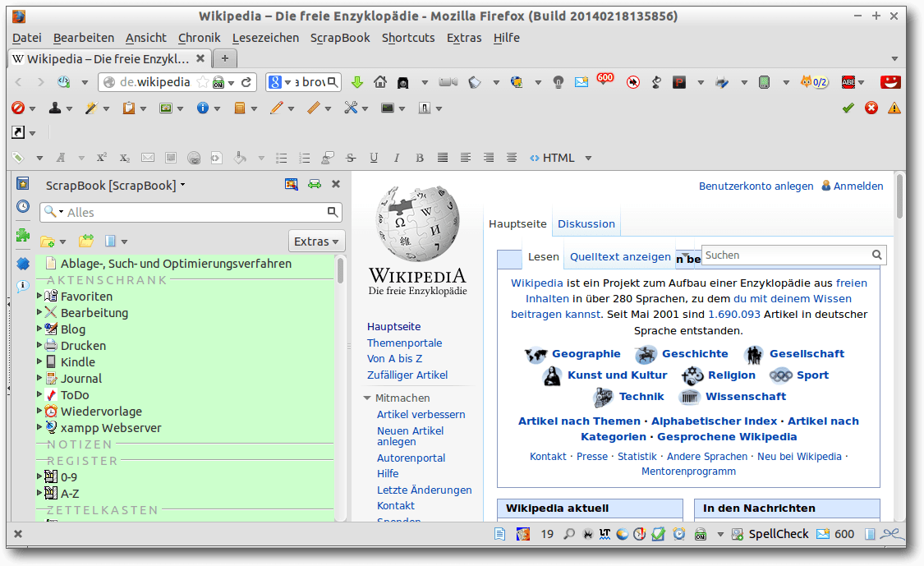
Task: Expand the Journal tree node
Action: point(39,378)
